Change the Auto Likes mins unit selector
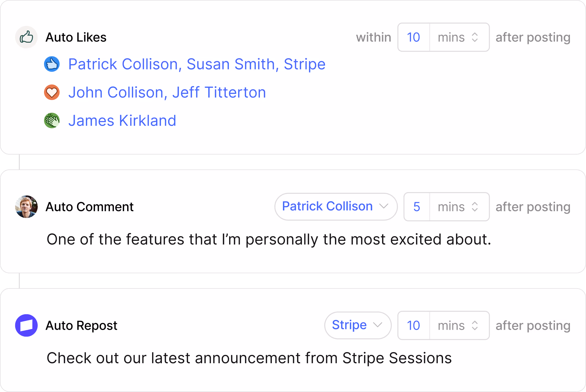 click(459, 37)
